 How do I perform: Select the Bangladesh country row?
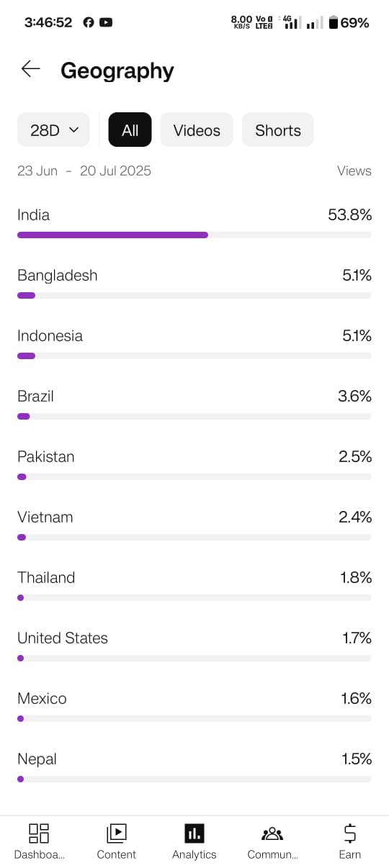[x=194, y=282]
